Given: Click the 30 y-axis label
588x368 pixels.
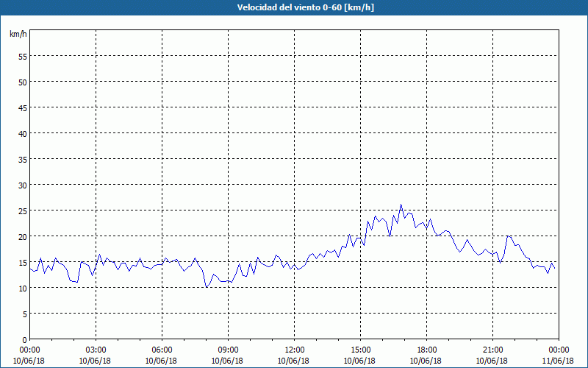Looking at the screenshot, I should (23, 185).
